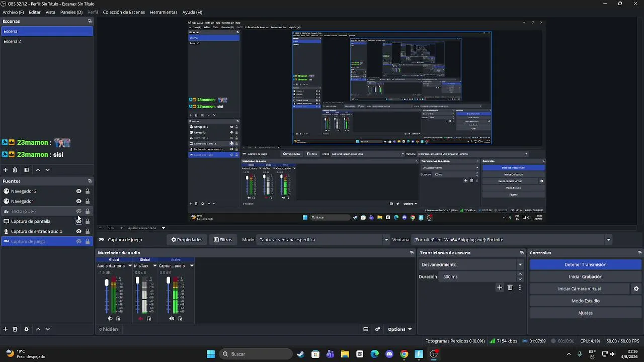Toggle mixer layout icon in audio mixer footer

point(366,329)
